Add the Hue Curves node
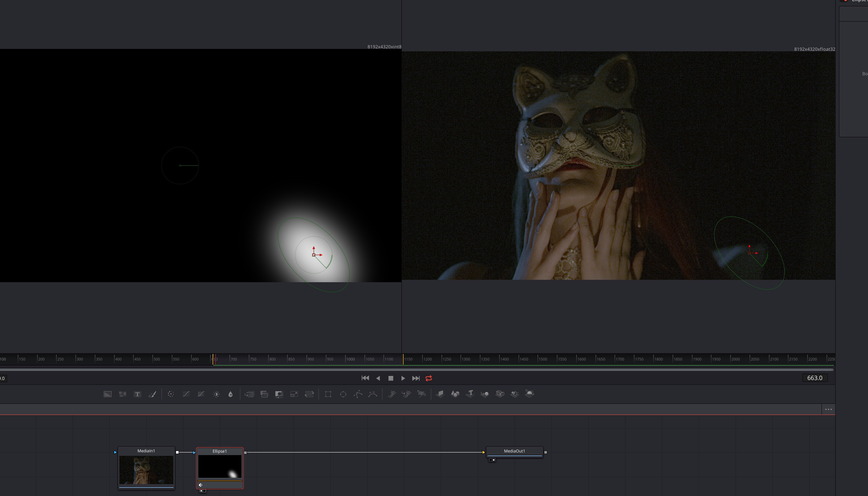This screenshot has width=868, height=496. pyautogui.click(x=201, y=394)
